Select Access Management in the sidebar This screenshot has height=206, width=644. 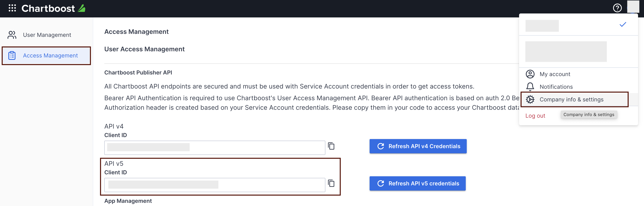point(50,55)
